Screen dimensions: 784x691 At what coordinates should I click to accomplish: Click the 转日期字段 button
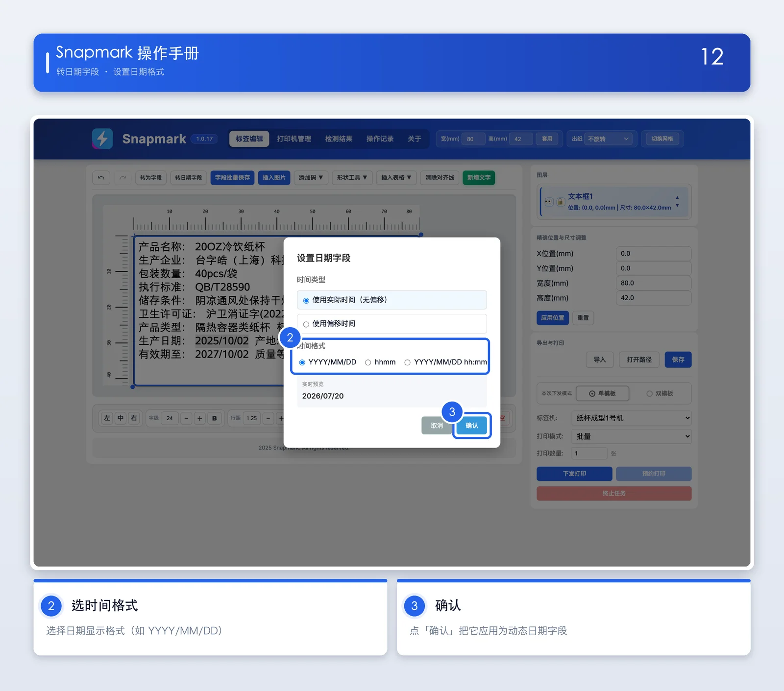click(x=189, y=178)
